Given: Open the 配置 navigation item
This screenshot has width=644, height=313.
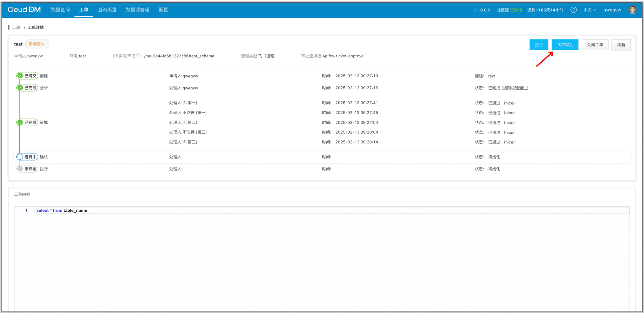Looking at the screenshot, I should [x=163, y=10].
